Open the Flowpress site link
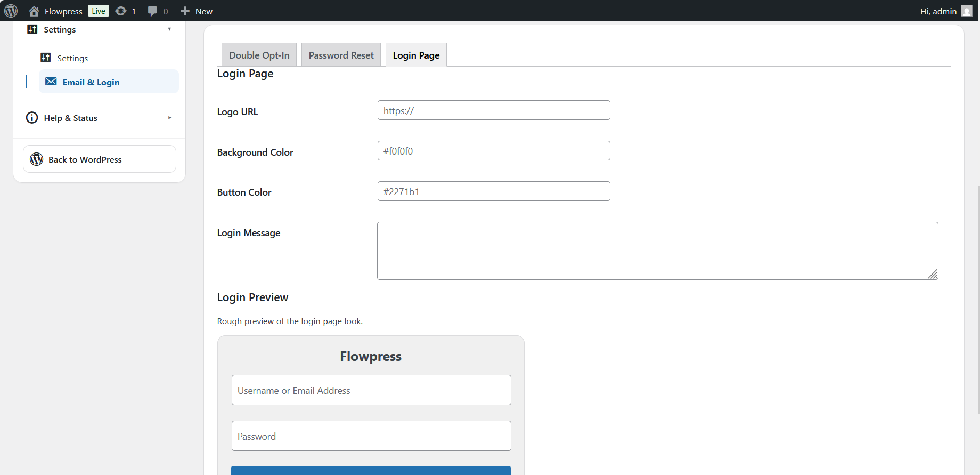 click(x=63, y=11)
